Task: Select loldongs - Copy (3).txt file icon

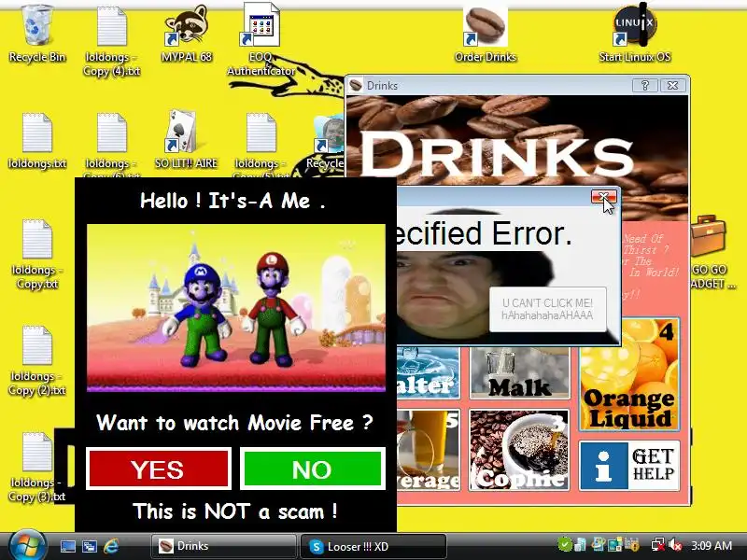Action: pyautogui.click(x=36, y=467)
